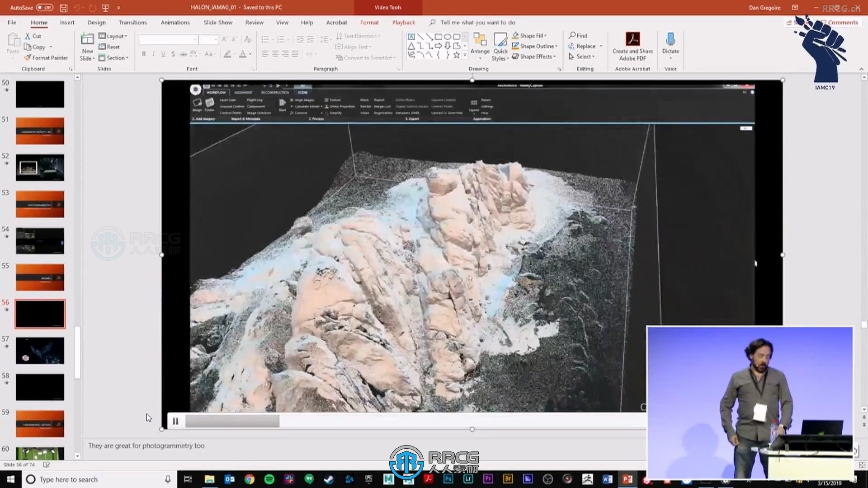The height and width of the screenshot is (488, 868).
Task: Click the text highlight color swatch
Action: coord(227,54)
